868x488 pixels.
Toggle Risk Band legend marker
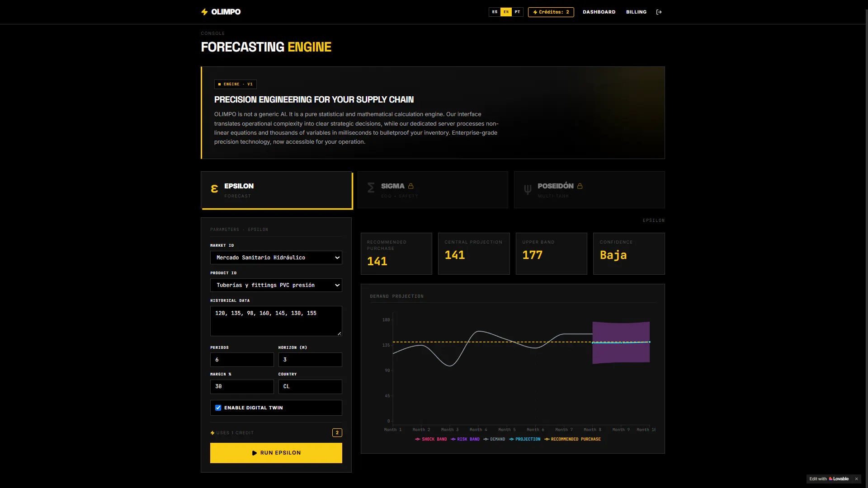[453, 439]
